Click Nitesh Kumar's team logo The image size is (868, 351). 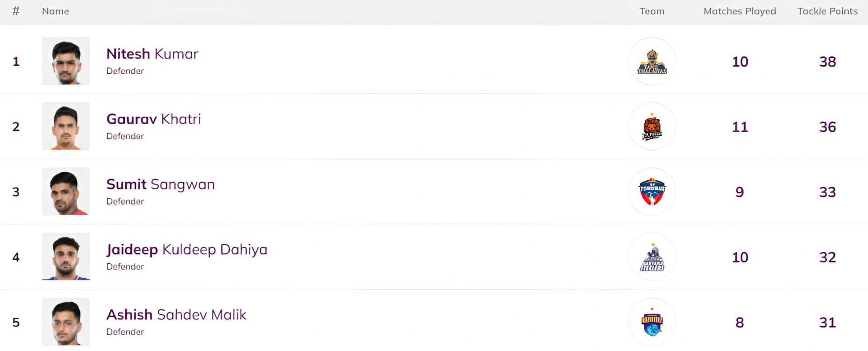pos(652,62)
